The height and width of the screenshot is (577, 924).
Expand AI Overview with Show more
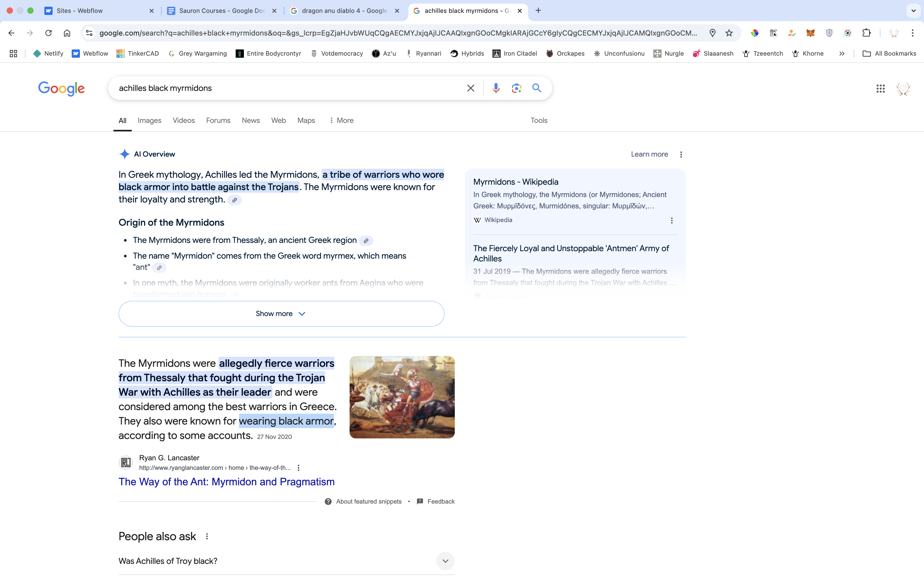click(281, 314)
